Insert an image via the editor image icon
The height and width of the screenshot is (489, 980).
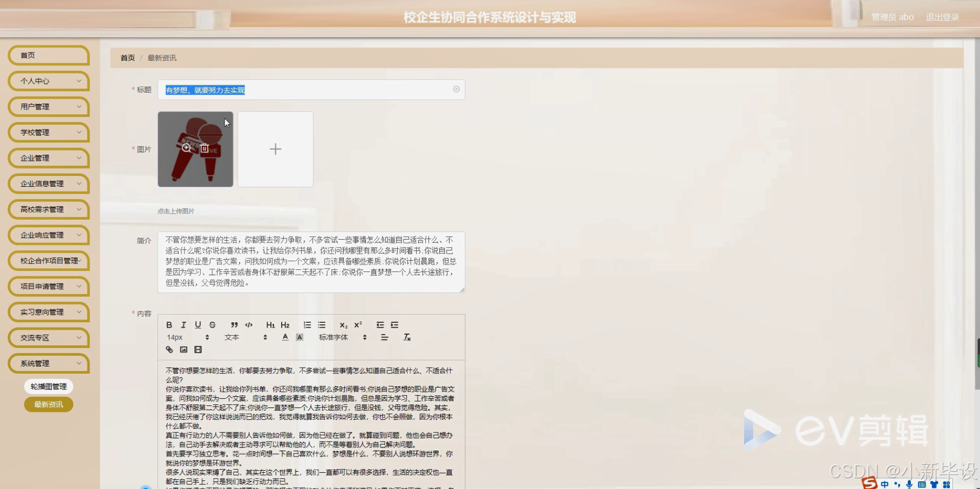184,349
